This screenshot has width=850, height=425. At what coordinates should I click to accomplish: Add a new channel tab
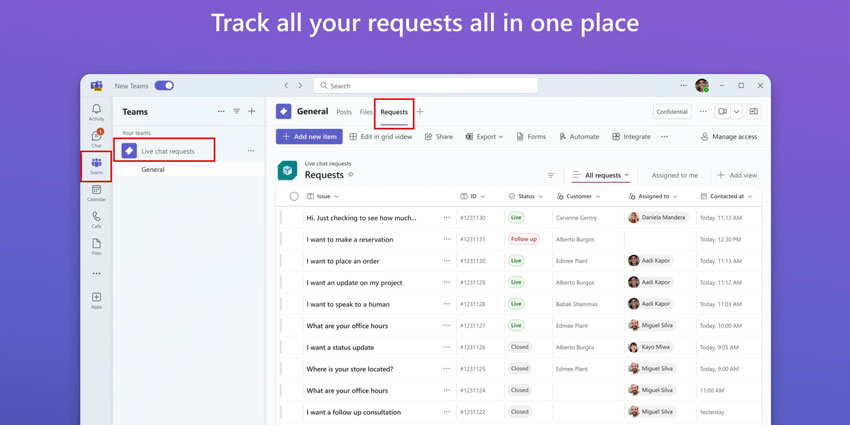pyautogui.click(x=420, y=112)
